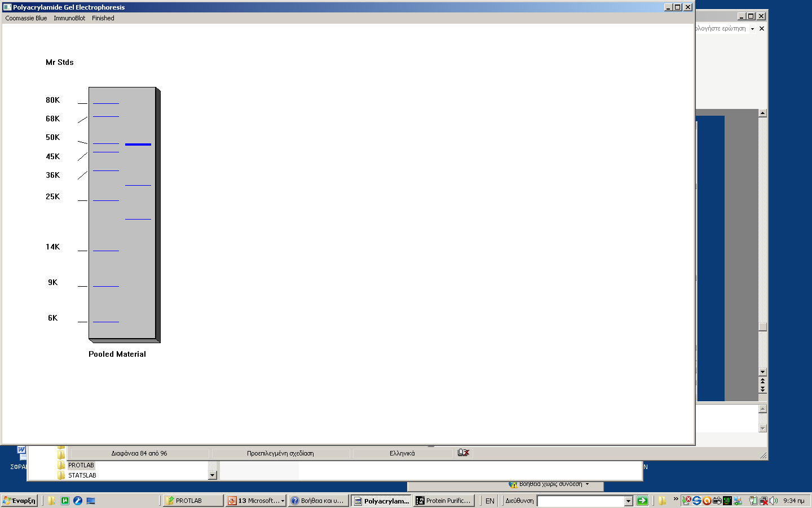Select the 50K standard label
Viewport: 812px width, 508px height.
click(52, 137)
